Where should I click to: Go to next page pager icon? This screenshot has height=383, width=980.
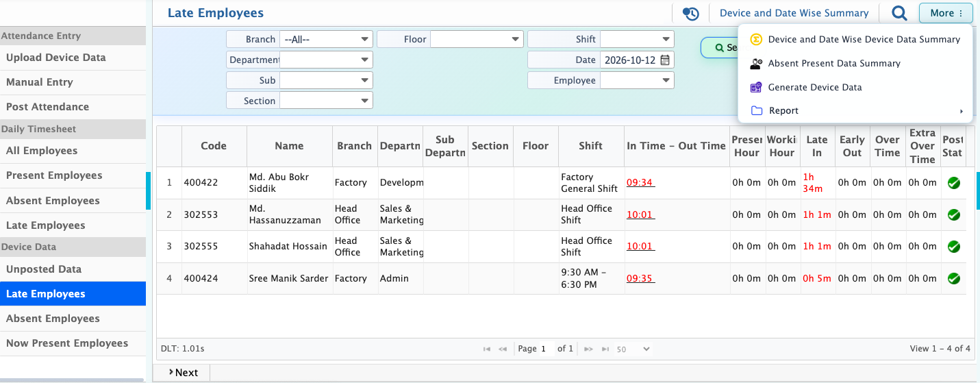(x=588, y=349)
